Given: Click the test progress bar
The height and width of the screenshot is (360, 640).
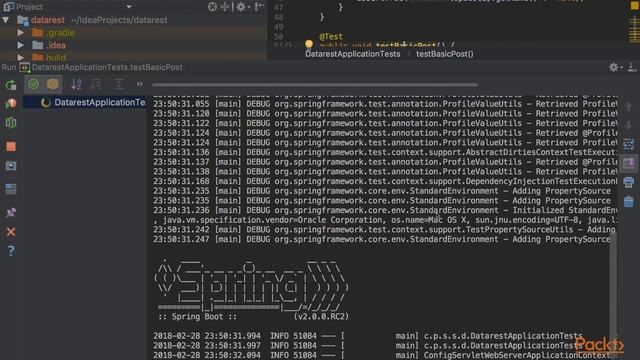Looking at the screenshot, I should (315, 85).
